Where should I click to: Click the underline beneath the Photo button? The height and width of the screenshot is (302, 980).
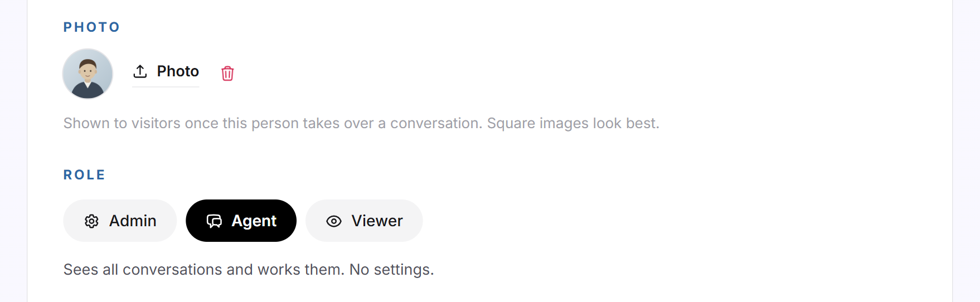pyautogui.click(x=166, y=87)
